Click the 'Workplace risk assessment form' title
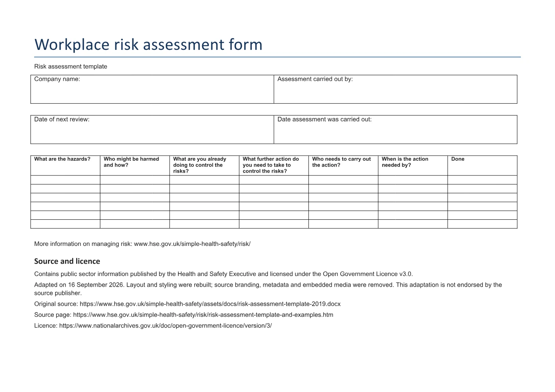555x392 pixels. pyautogui.click(x=148, y=44)
